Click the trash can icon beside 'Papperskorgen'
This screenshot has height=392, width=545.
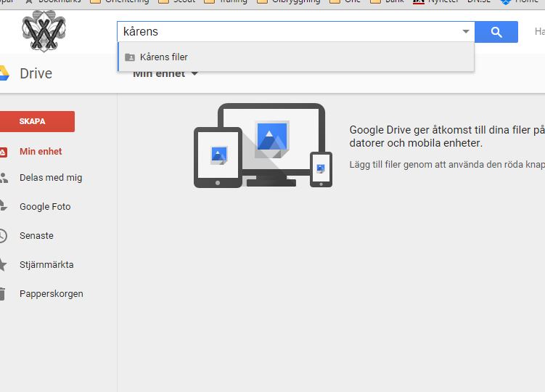[x=2, y=294]
